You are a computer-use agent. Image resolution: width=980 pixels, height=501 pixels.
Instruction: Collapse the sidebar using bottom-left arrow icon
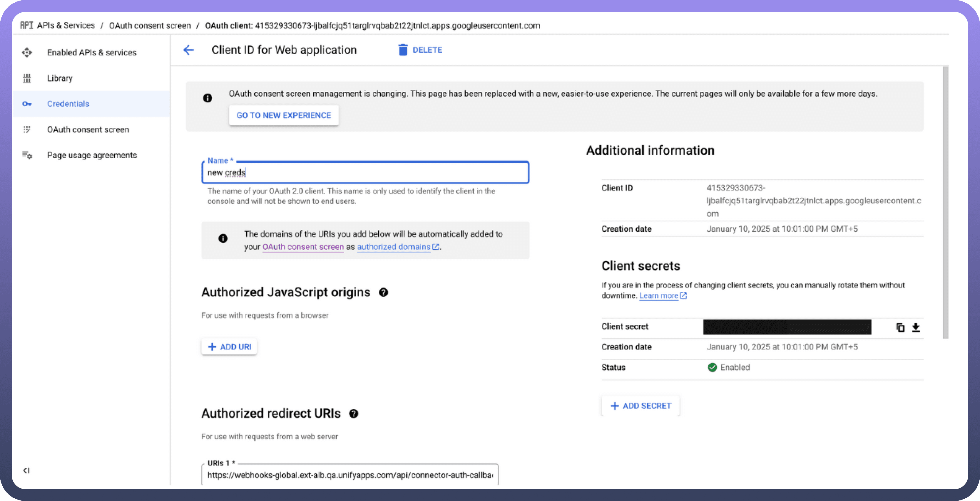(x=26, y=470)
